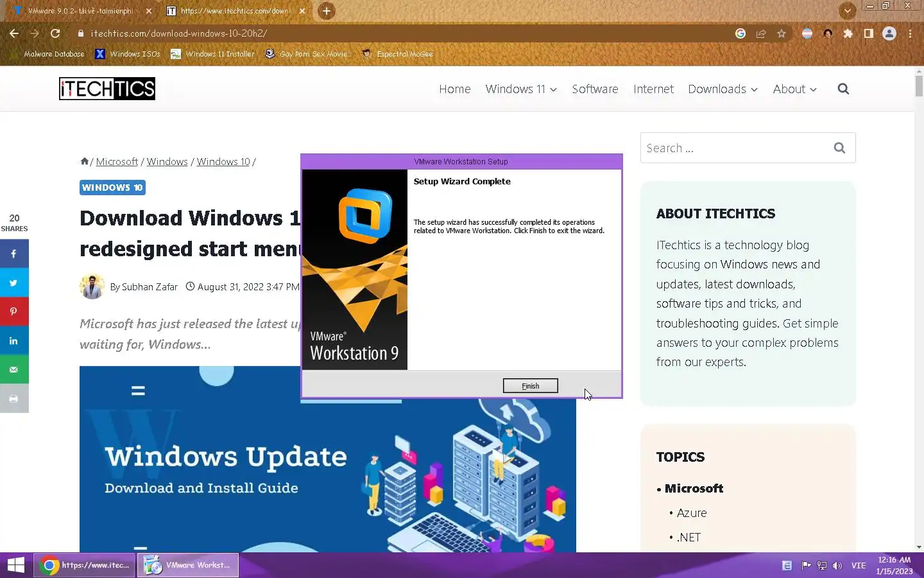Viewport: 924px width, 578px height.
Task: Pin article on Pinterest
Action: click(14, 311)
